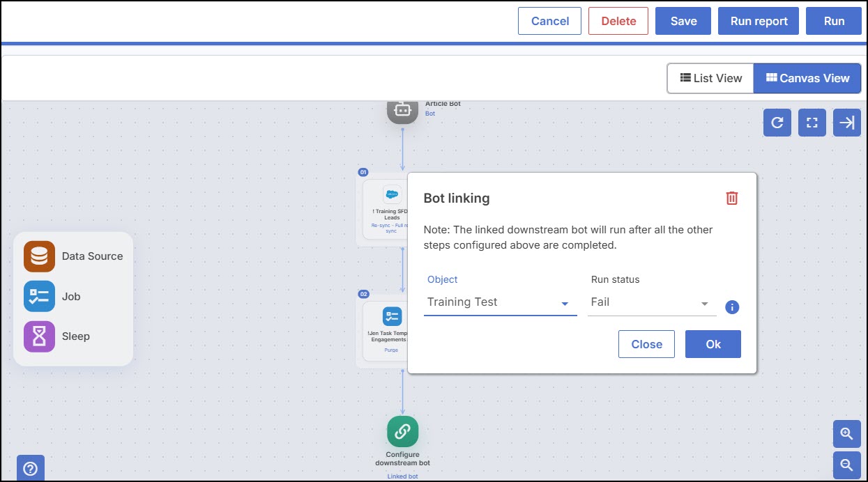
Task: Click the fullscreen canvas icon
Action: tap(812, 123)
